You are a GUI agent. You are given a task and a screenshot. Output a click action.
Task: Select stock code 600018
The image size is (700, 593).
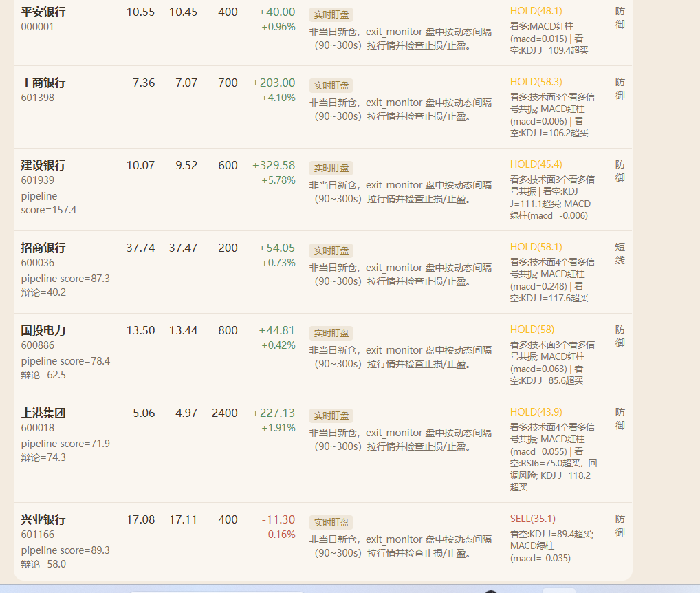(x=38, y=428)
